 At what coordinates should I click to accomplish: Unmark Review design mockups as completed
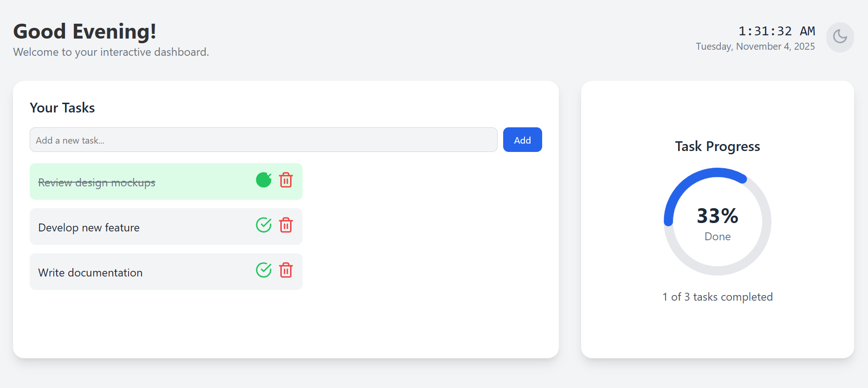[x=264, y=180]
